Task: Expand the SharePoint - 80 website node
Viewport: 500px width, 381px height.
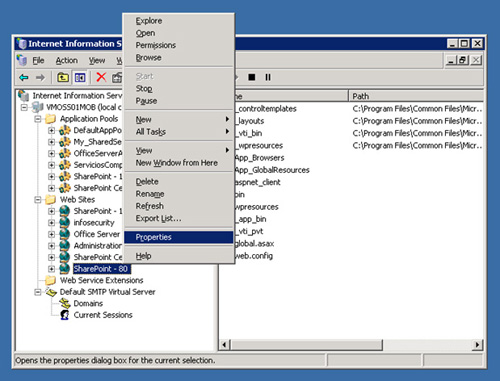Action: coord(51,269)
